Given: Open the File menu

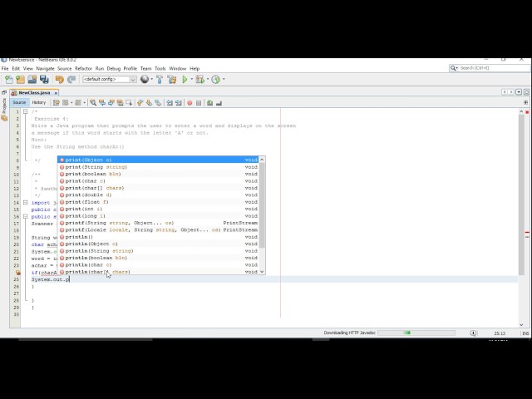Looking at the screenshot, I should pyautogui.click(x=5, y=68).
